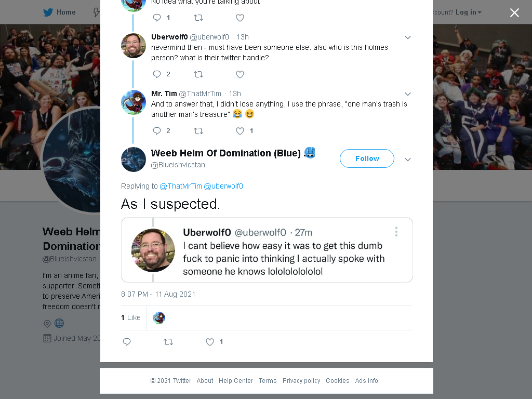Retweet the 'As I suspected' tweet
Viewport: 532px width, 399px height.
(x=168, y=342)
